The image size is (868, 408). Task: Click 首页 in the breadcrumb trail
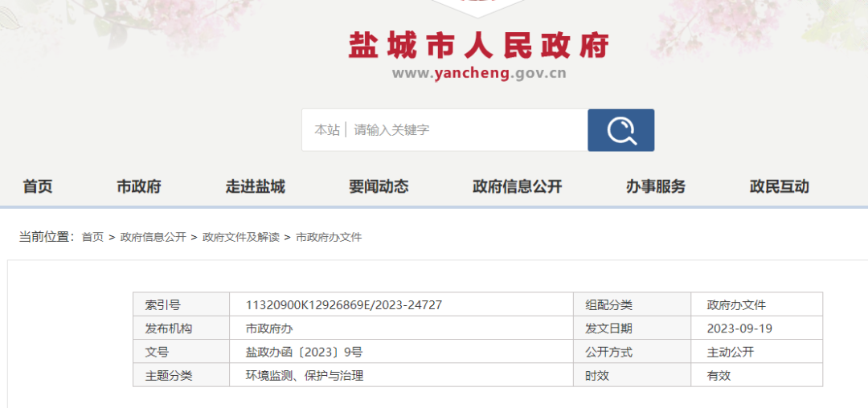point(92,237)
